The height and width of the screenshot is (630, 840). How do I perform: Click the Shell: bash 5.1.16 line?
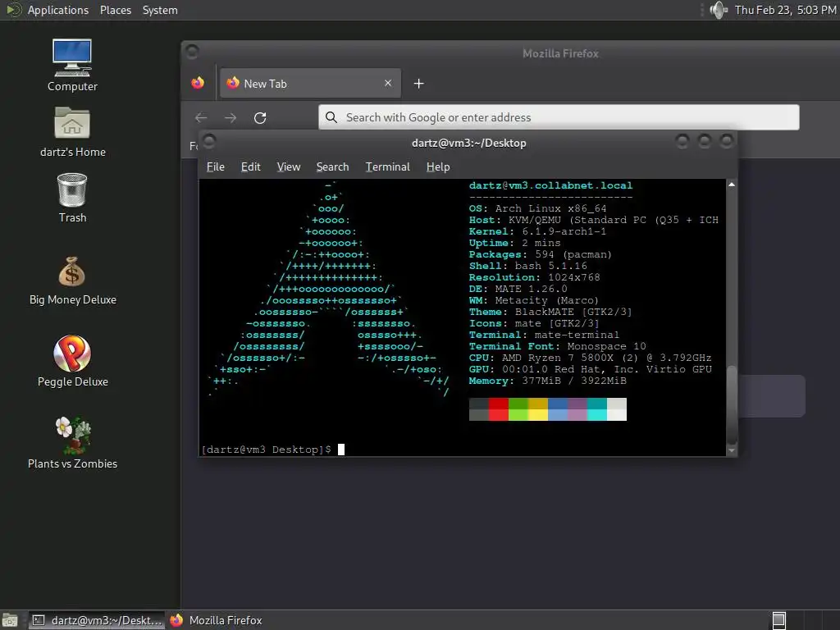[527, 266]
